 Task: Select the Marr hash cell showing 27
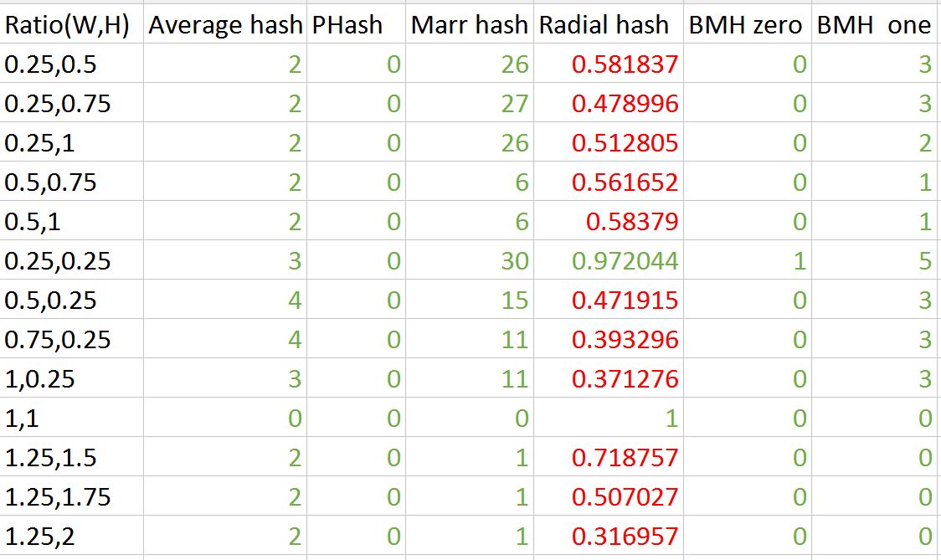tap(470, 103)
